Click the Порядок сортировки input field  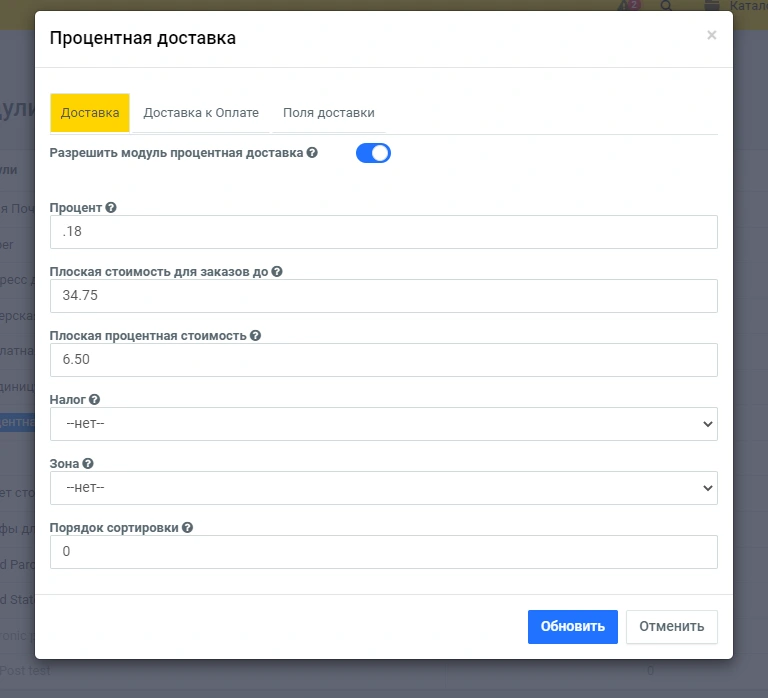click(x=383, y=552)
